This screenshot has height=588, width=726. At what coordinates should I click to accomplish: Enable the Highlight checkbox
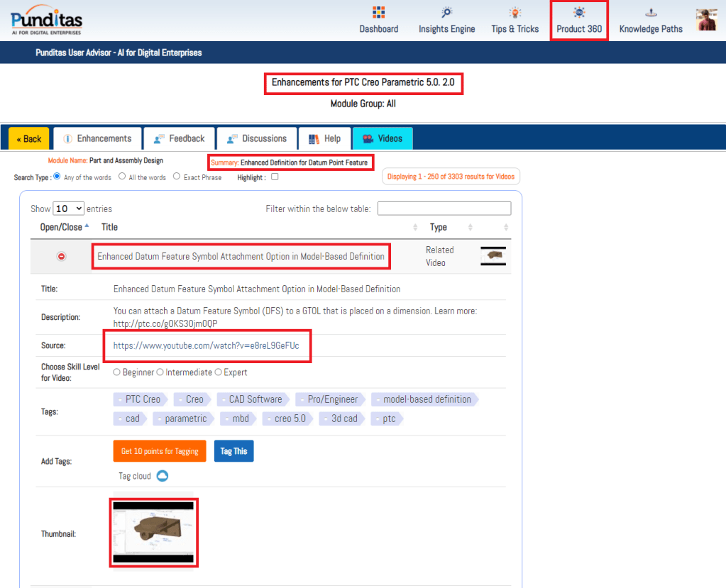[275, 177]
